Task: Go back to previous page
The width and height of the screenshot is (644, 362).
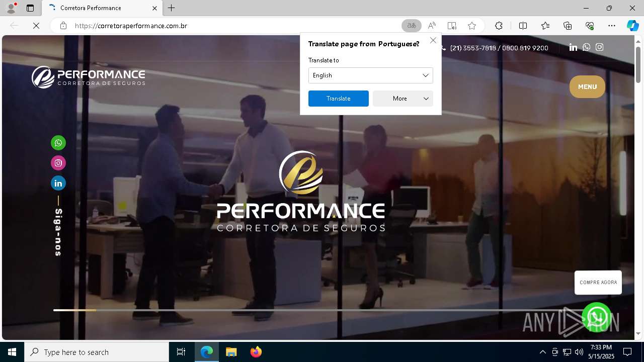Action: [x=14, y=26]
